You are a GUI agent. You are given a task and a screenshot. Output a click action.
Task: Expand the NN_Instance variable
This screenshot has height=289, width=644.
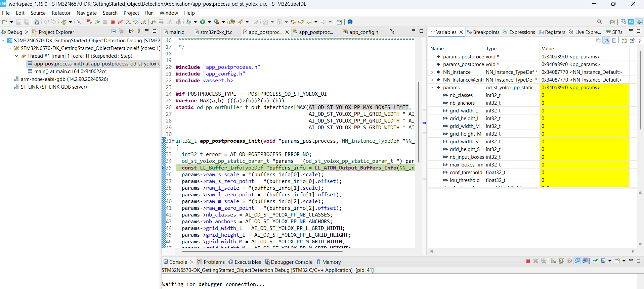coord(432,72)
